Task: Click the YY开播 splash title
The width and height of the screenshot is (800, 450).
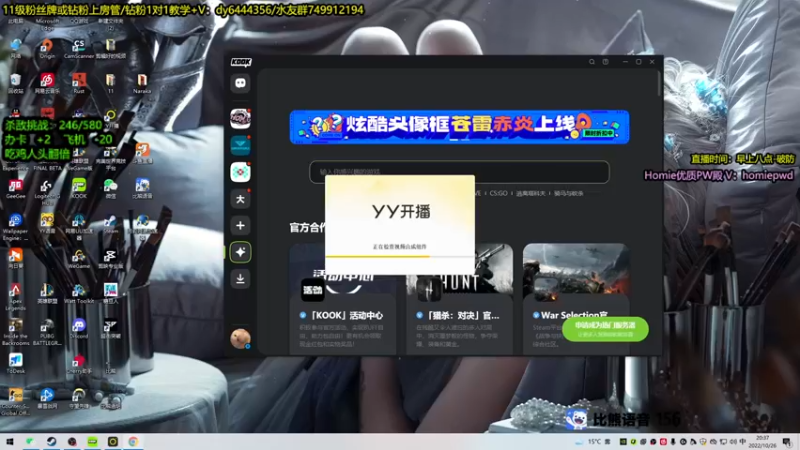Action: click(x=401, y=211)
